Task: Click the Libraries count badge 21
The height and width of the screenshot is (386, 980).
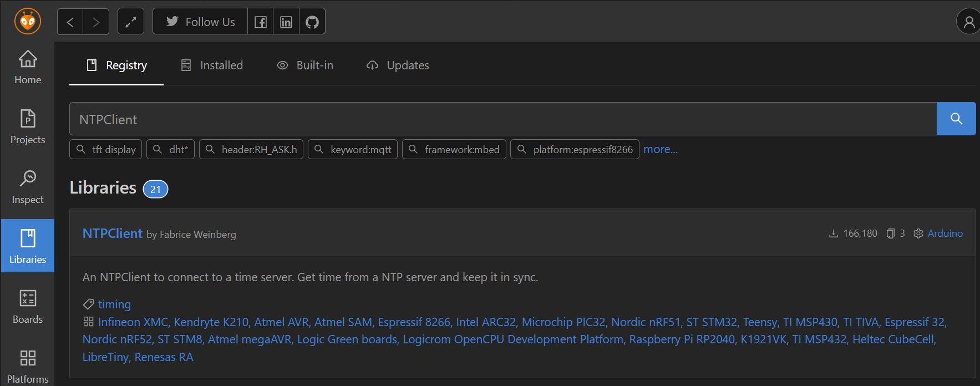Action: point(155,189)
